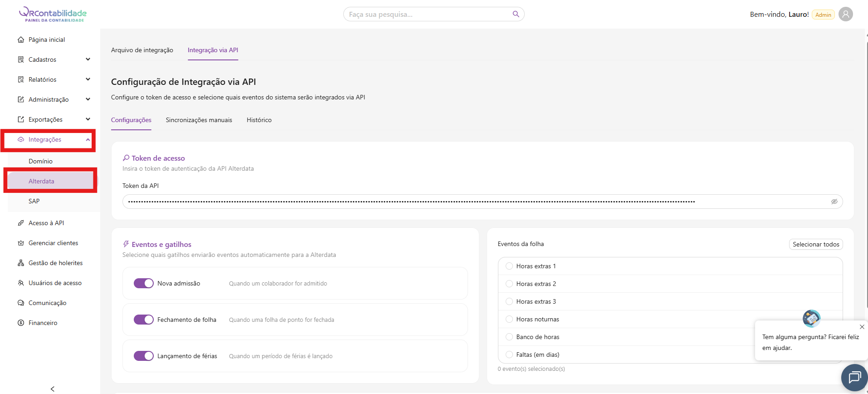Click the search magnifier icon
Viewport: 868px width, 394px height.
click(x=516, y=14)
